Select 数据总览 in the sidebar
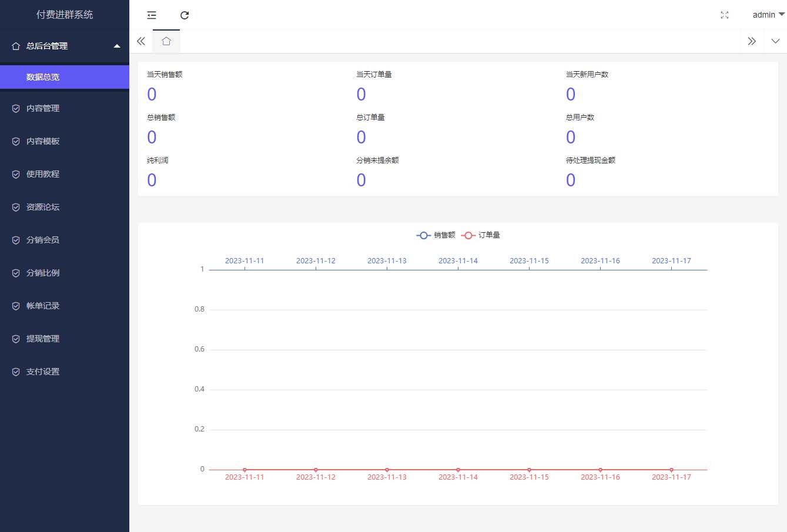The width and height of the screenshot is (787, 532). tap(43, 77)
